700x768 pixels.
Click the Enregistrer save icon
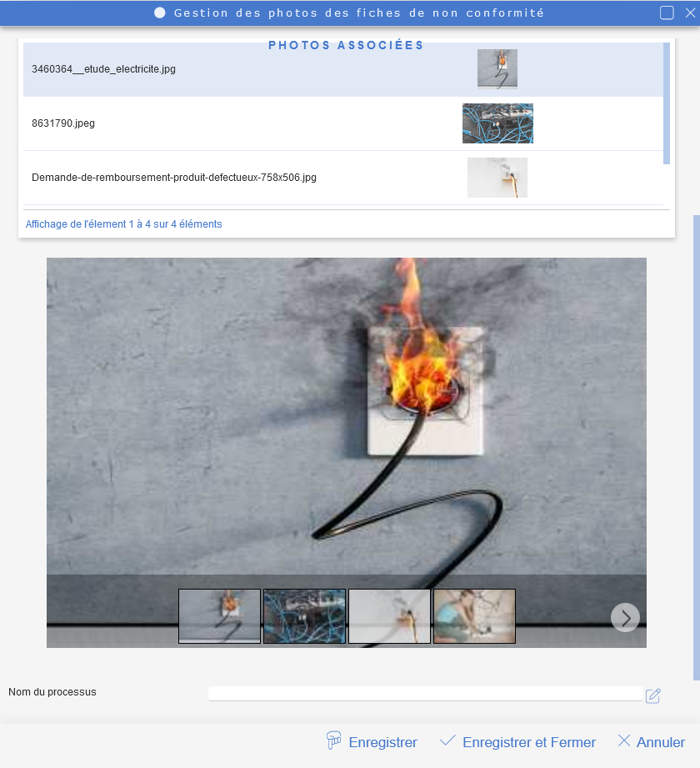coord(333,740)
